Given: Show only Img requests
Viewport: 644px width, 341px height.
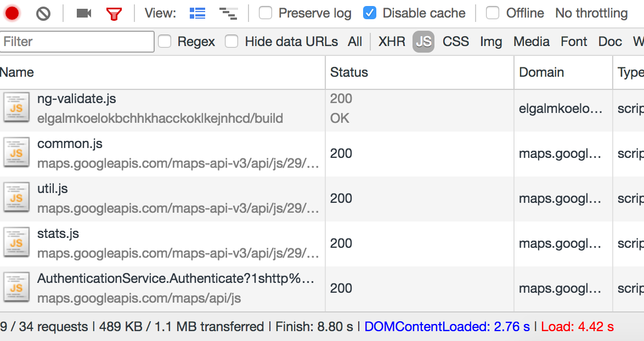Looking at the screenshot, I should click(491, 41).
